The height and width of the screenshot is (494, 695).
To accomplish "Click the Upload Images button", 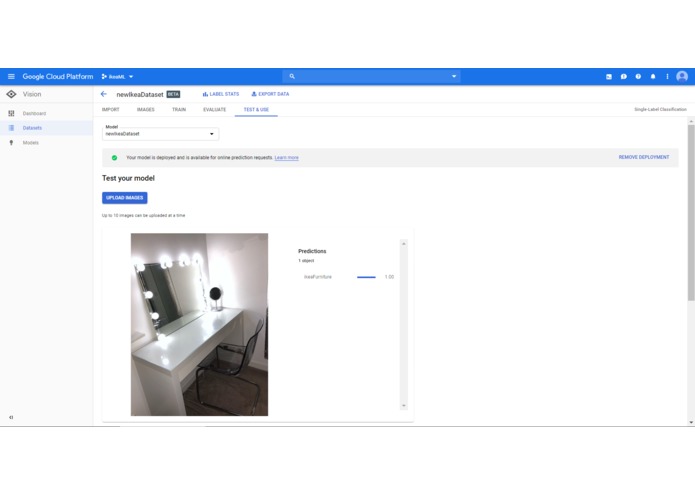I will click(x=125, y=198).
